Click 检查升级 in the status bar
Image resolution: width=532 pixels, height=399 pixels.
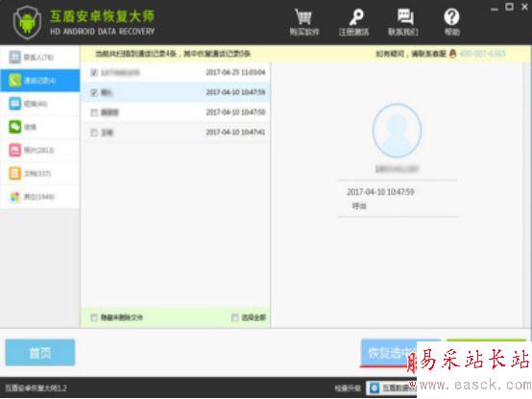(x=348, y=388)
